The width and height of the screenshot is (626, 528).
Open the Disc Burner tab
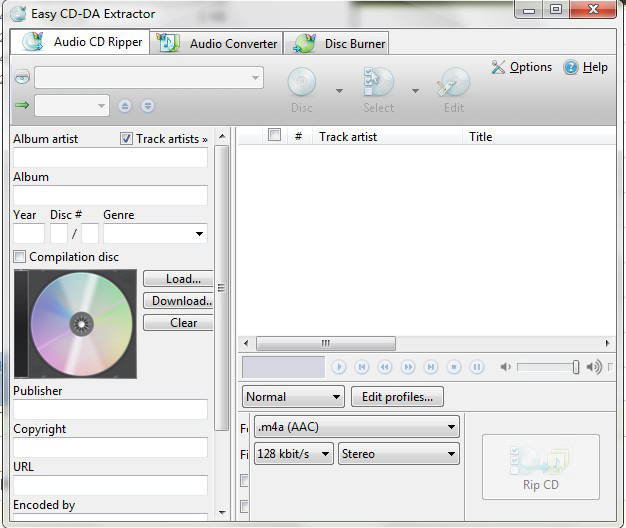(336, 43)
